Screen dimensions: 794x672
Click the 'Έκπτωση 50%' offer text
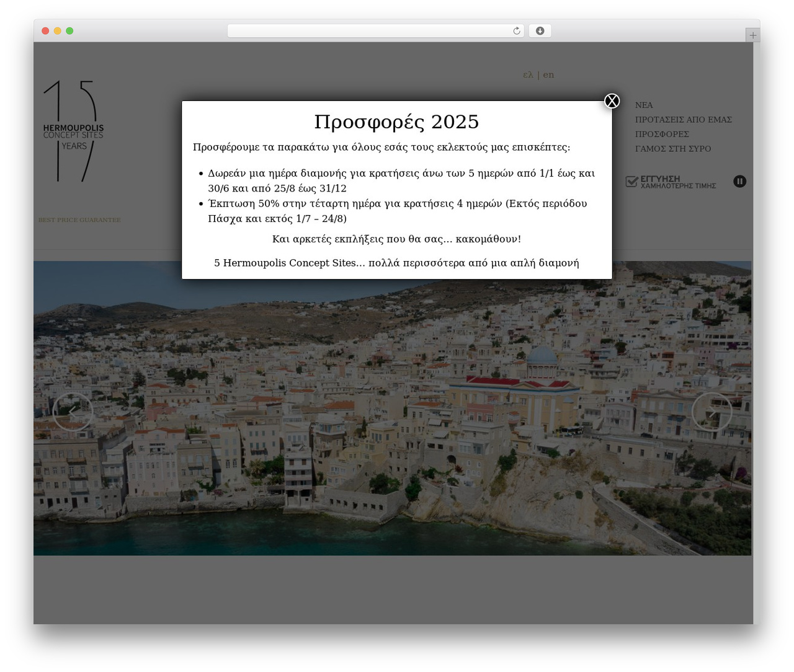[398, 211]
